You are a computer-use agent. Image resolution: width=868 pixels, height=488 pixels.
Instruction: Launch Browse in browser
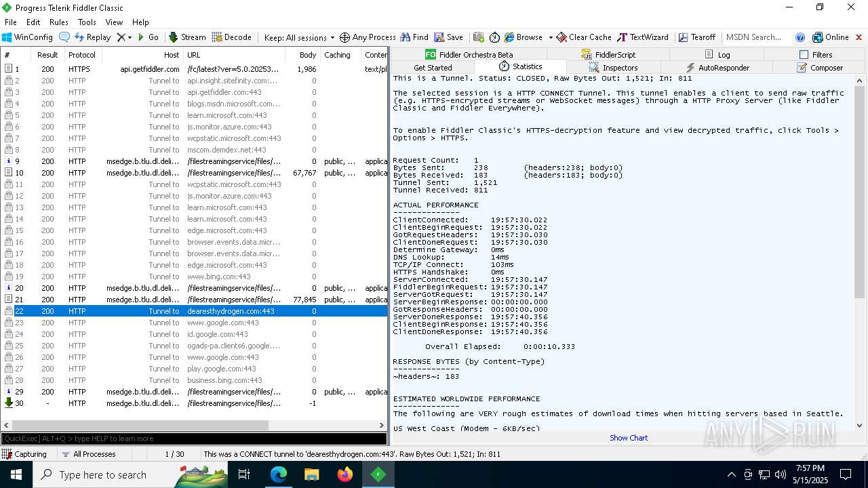pos(524,37)
